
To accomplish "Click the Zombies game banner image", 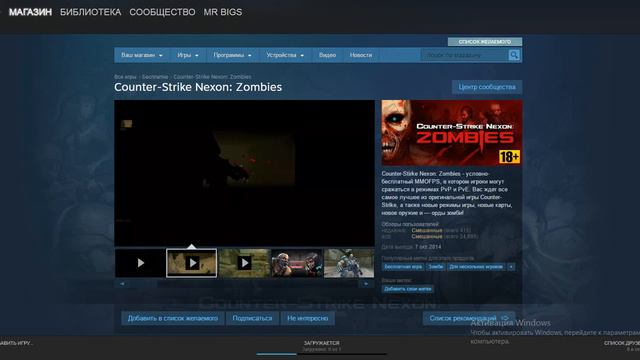I will (x=452, y=133).
